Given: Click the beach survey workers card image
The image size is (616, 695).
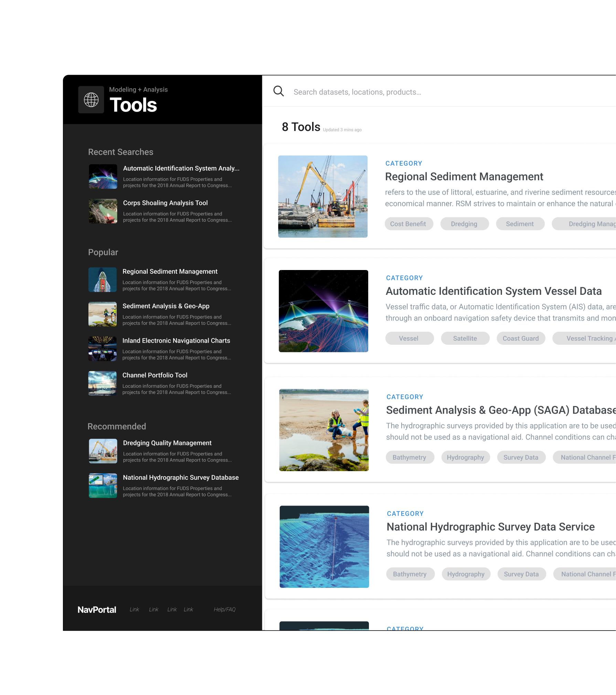Looking at the screenshot, I should 324,430.
